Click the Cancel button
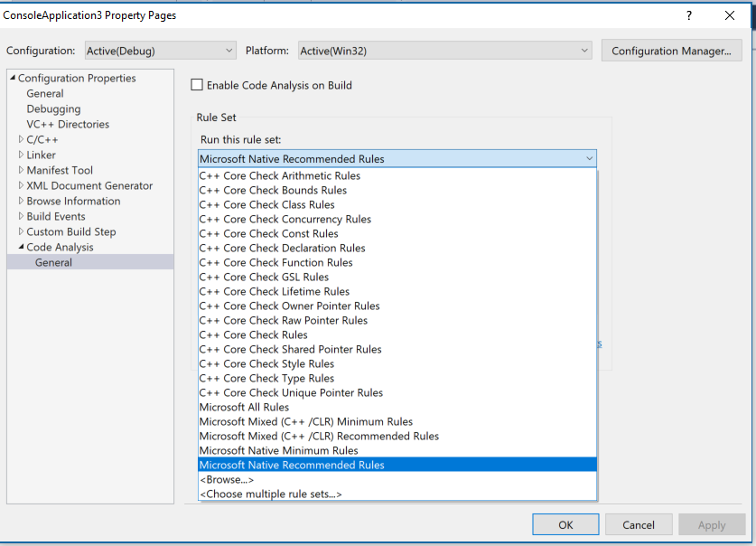Viewport: 756px width, 546px height. pos(639,524)
